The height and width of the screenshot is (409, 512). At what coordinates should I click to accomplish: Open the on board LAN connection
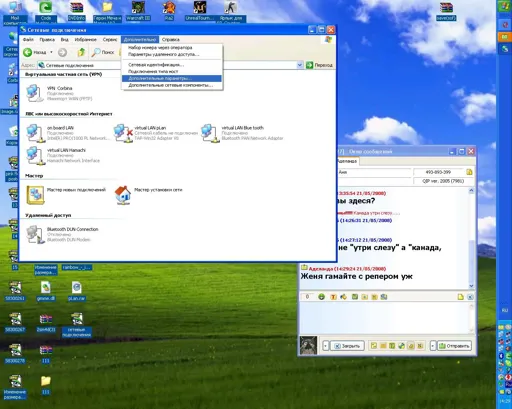pyautogui.click(x=35, y=133)
